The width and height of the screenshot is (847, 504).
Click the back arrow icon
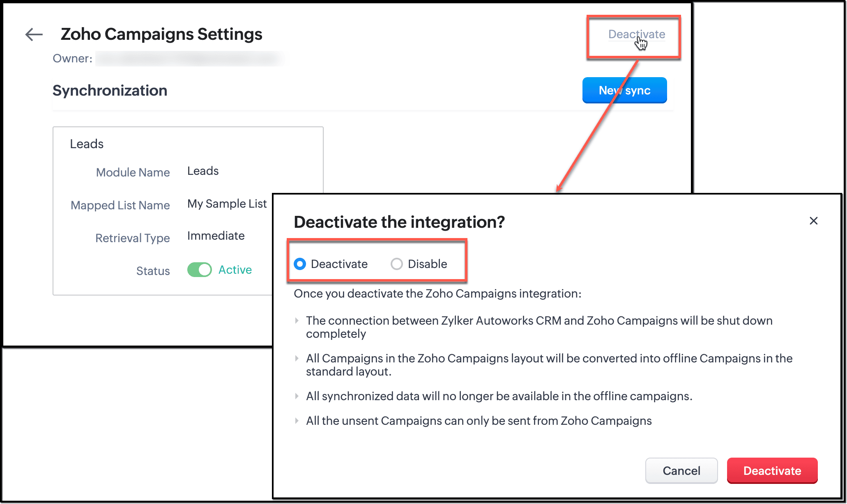click(34, 34)
